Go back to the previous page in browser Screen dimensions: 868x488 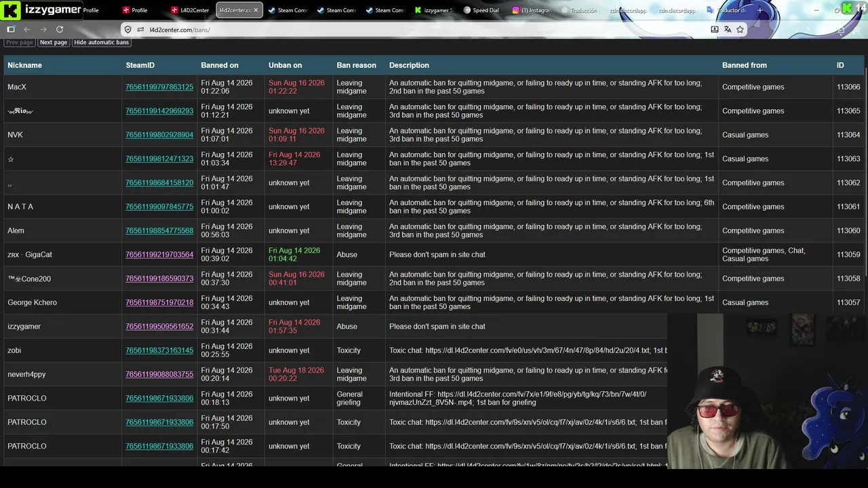(x=27, y=30)
